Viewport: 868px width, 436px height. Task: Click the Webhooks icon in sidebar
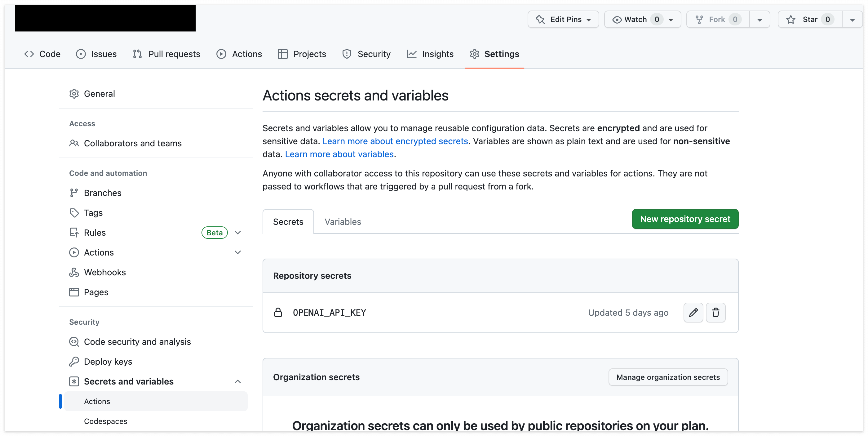tap(74, 272)
